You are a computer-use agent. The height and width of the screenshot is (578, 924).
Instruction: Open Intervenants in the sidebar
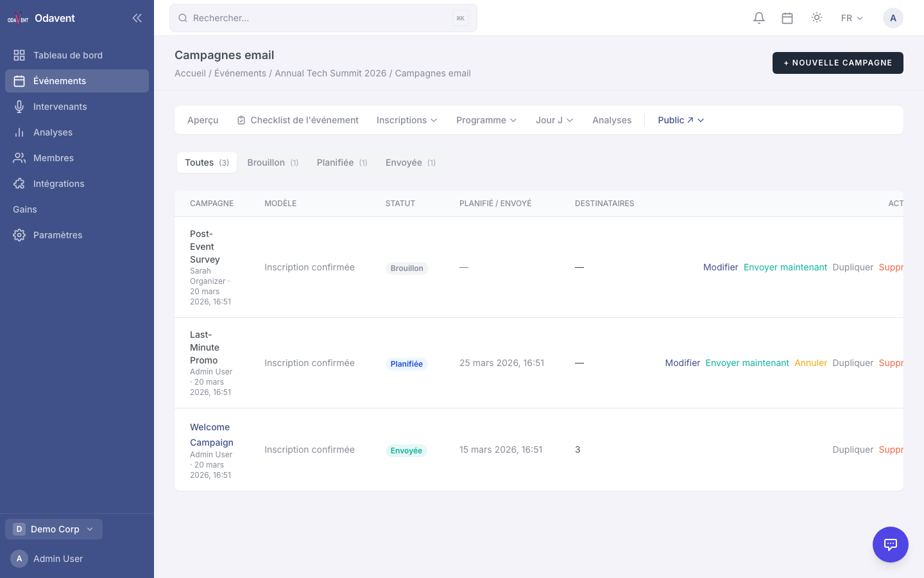pos(77,107)
